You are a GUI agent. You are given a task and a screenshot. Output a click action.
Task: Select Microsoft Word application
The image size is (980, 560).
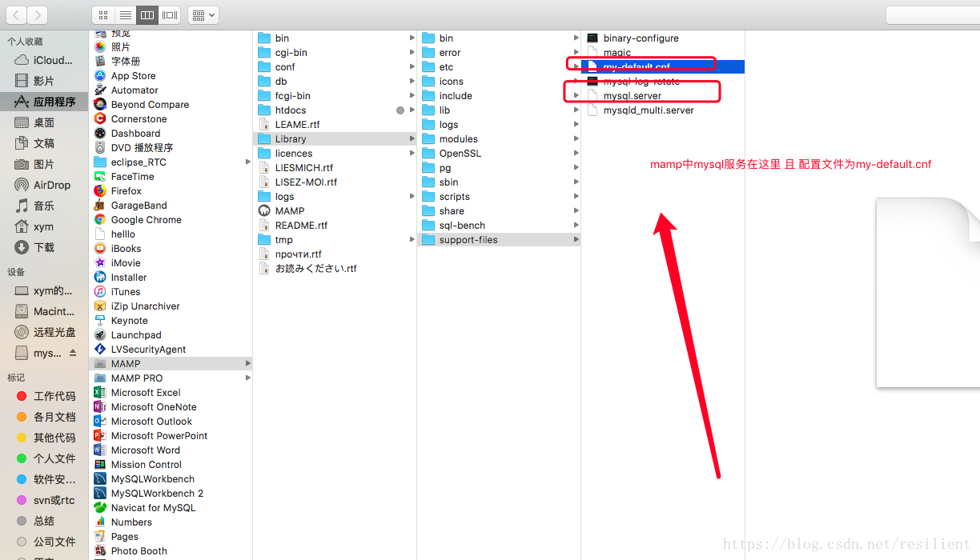pyautogui.click(x=171, y=450)
